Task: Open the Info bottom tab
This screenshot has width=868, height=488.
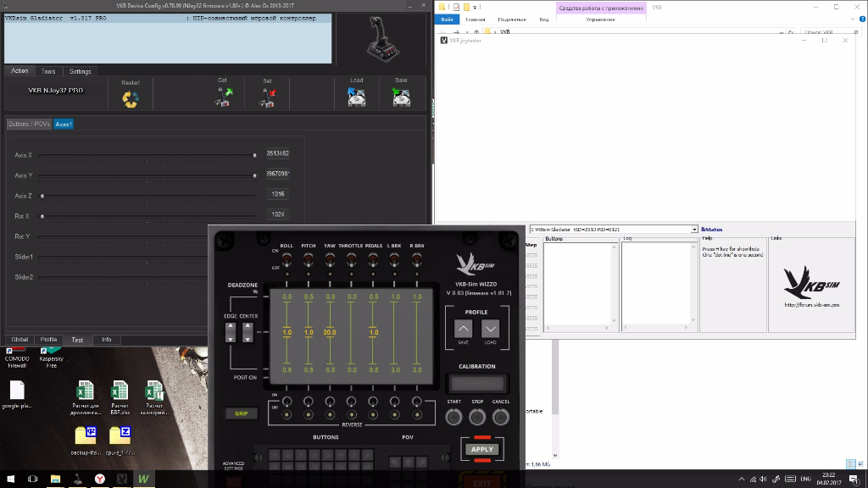Action: coord(106,340)
